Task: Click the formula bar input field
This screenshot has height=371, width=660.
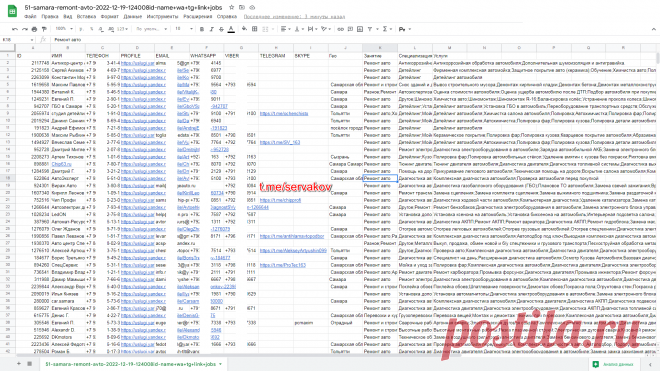Action: (354, 40)
